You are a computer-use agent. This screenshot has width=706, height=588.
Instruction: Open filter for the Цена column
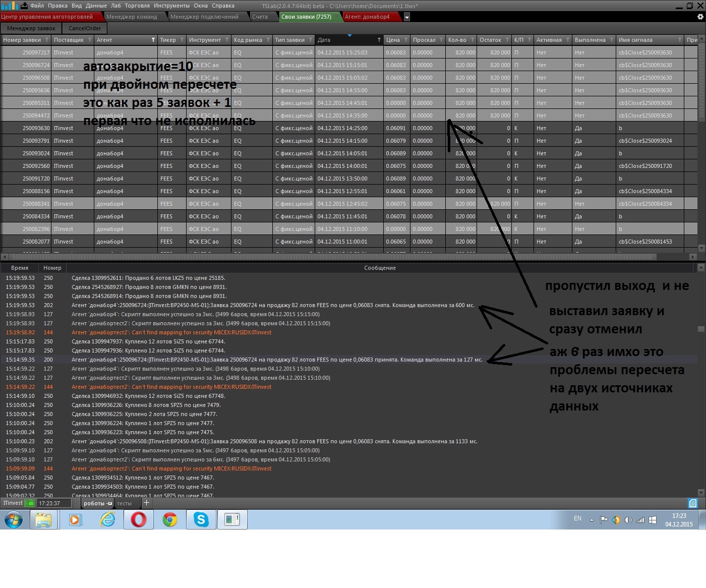[406, 40]
